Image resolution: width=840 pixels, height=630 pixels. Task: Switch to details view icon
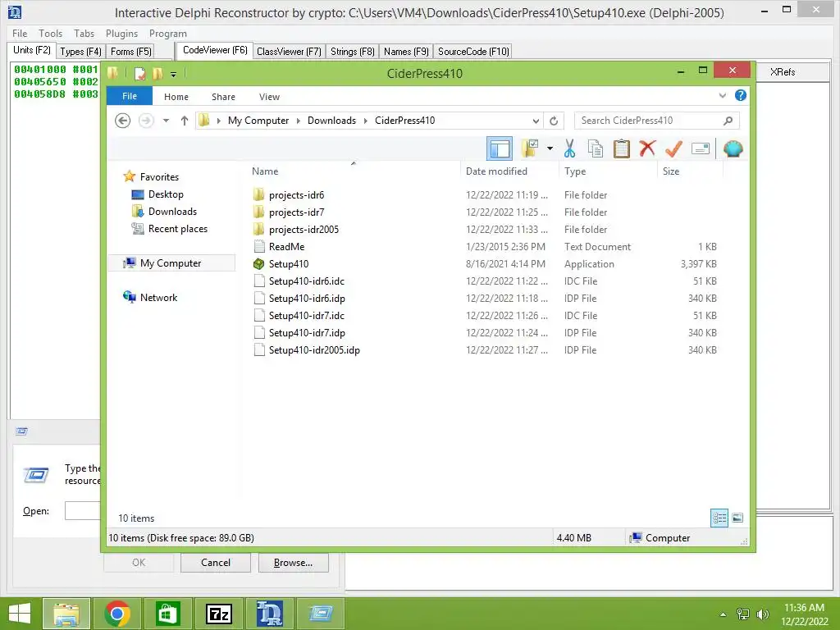tap(719, 518)
